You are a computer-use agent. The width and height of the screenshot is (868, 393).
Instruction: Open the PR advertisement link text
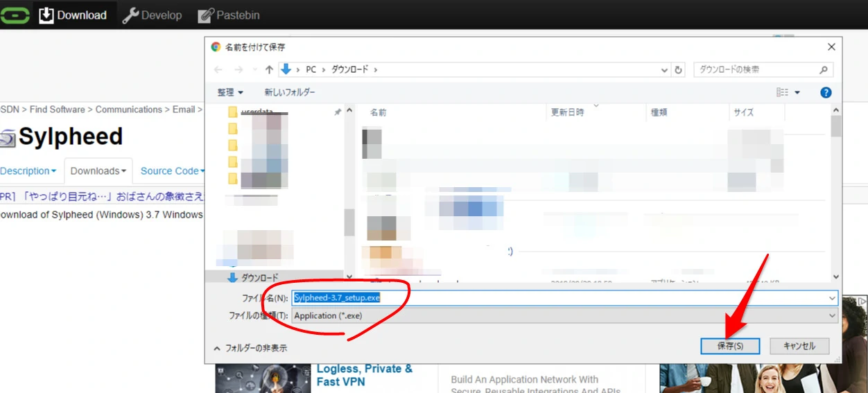(102, 197)
